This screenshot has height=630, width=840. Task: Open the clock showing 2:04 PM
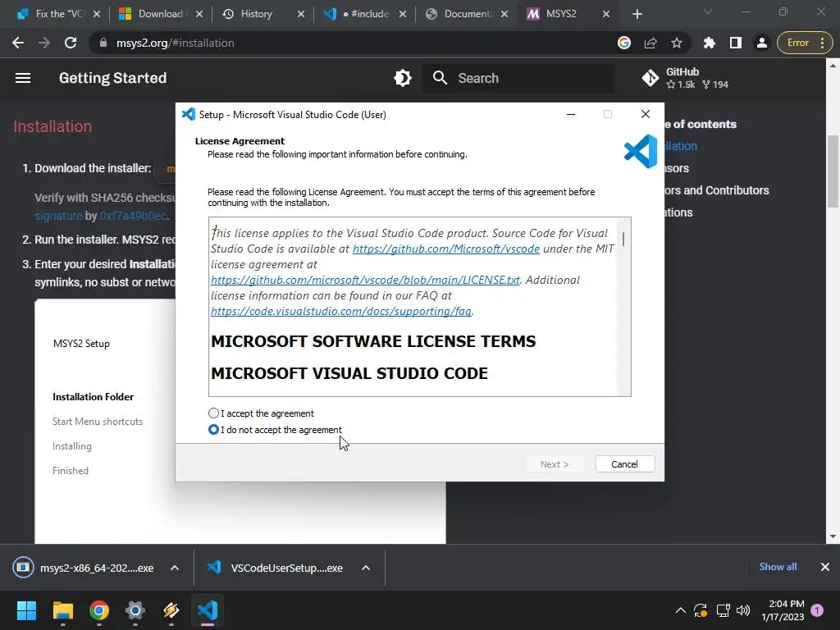783,610
